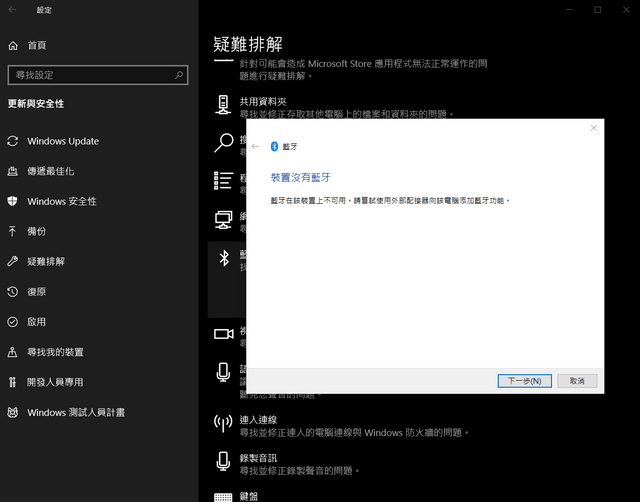The height and width of the screenshot is (502, 640).
Task: Click the Settings window back arrow
Action: (13, 10)
